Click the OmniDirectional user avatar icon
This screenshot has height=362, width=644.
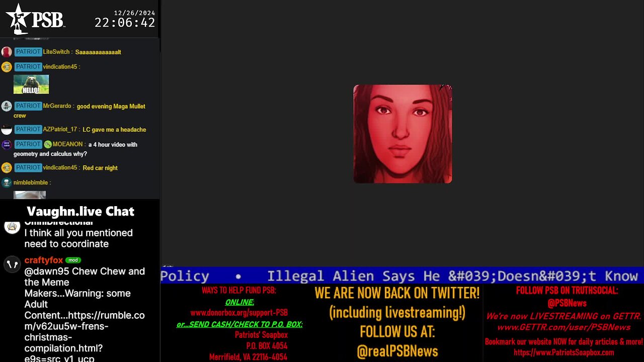pos(12,227)
